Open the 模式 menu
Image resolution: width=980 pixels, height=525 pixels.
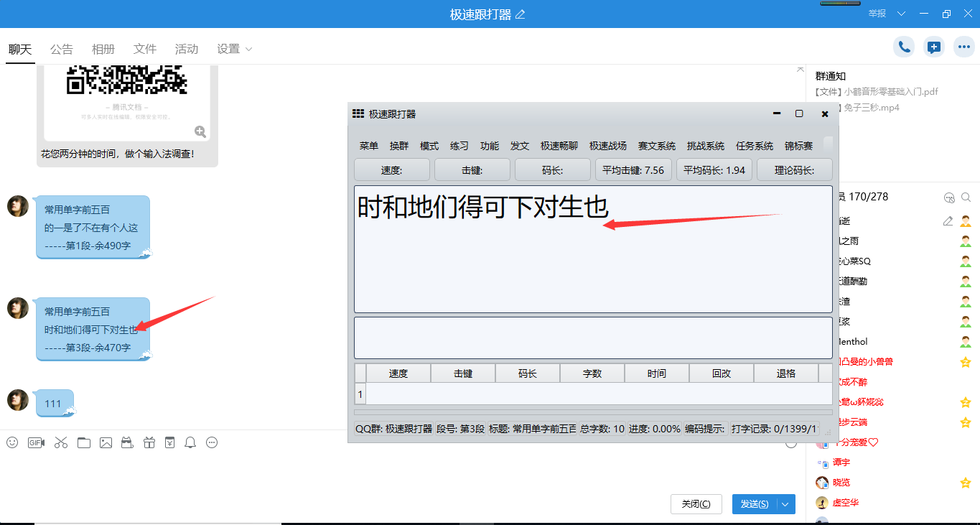[x=429, y=146]
